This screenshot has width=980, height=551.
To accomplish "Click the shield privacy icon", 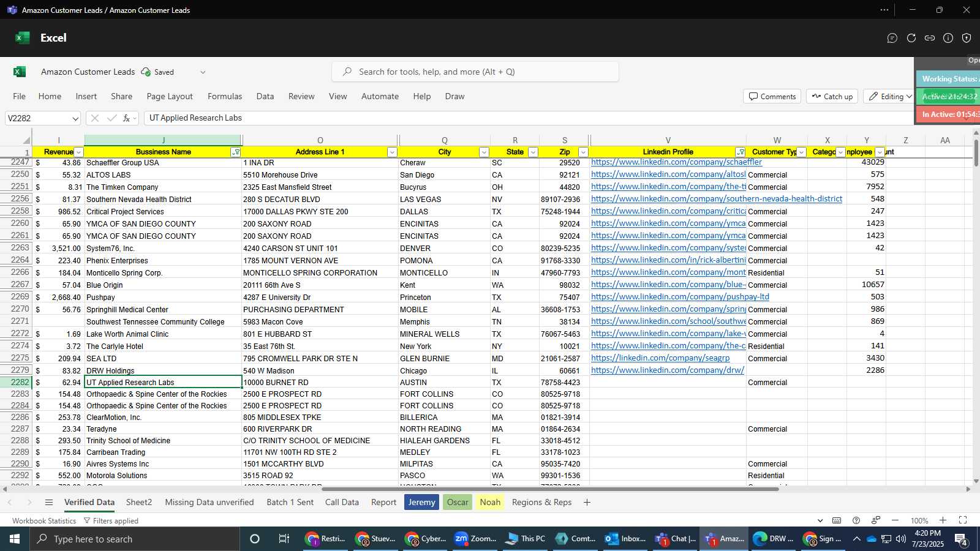I will point(967,38).
